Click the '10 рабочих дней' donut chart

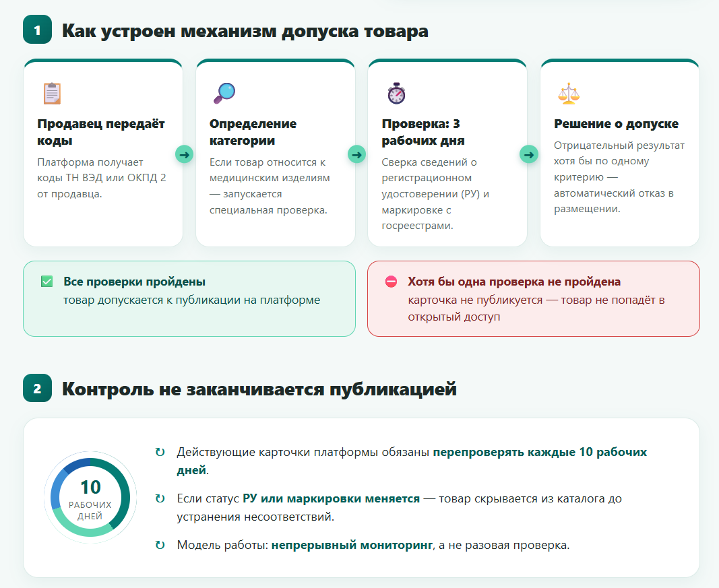tap(90, 498)
